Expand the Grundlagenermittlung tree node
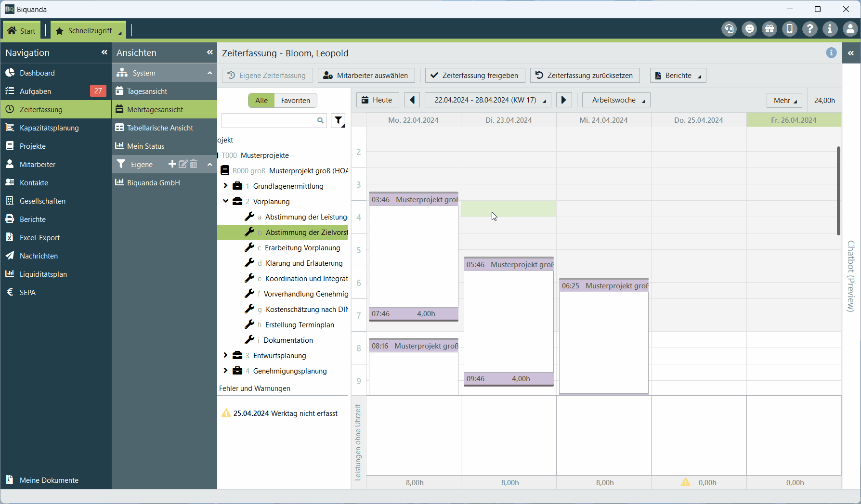This screenshot has width=861, height=504. (225, 186)
